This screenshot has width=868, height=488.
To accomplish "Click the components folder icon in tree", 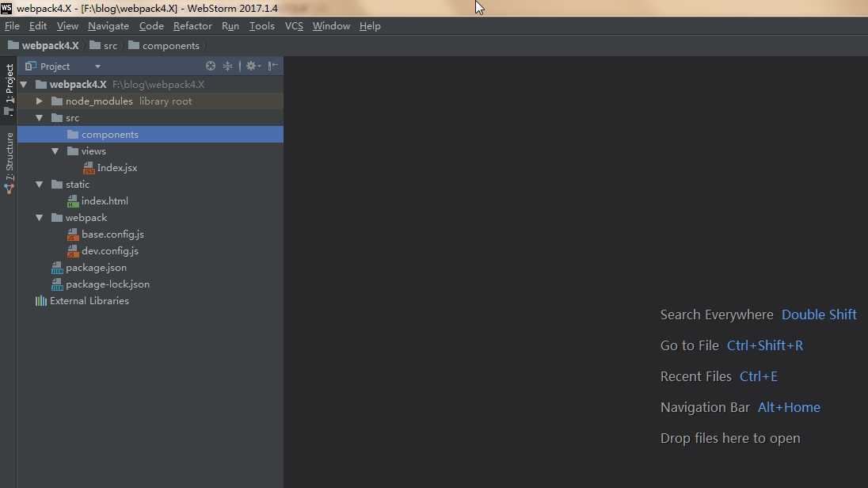I will [73, 135].
